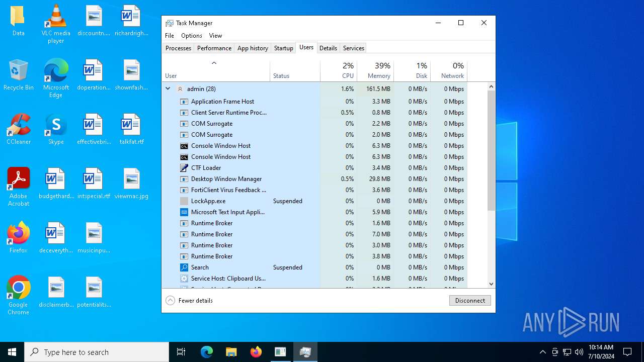Click the Client Server Runtime Process icon

pyautogui.click(x=184, y=113)
